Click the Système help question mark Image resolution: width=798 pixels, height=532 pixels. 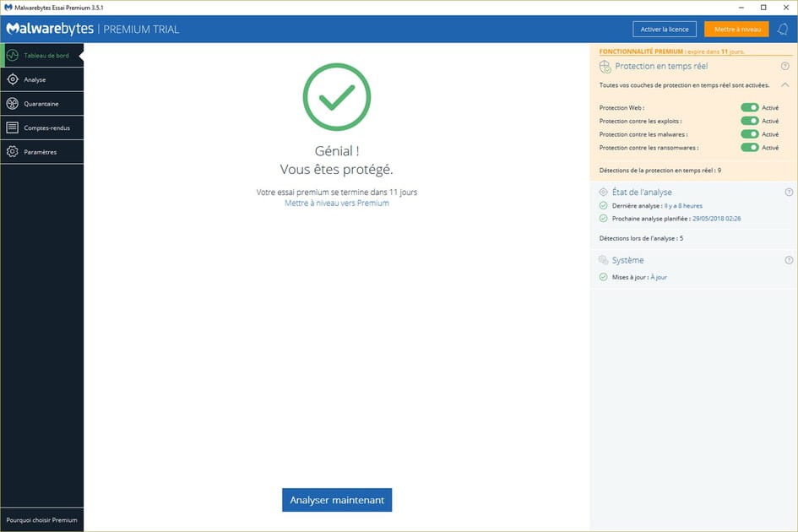pyautogui.click(x=790, y=259)
